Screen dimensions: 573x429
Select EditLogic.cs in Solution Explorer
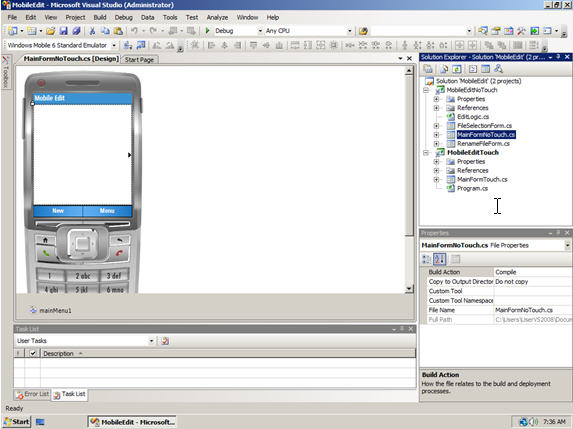(x=473, y=117)
